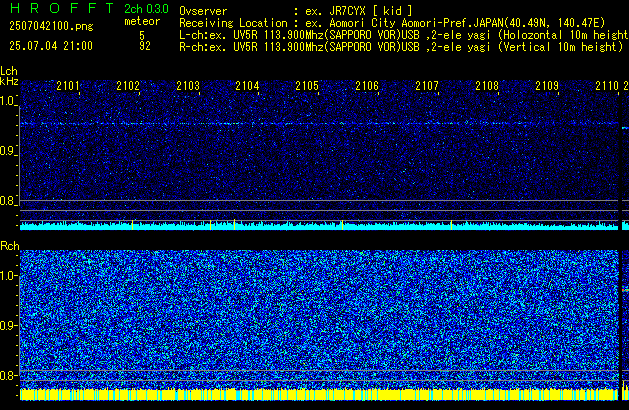This screenshot has width=629, height=410.
Task: Click the 2104 time marker
Action: pos(248,86)
